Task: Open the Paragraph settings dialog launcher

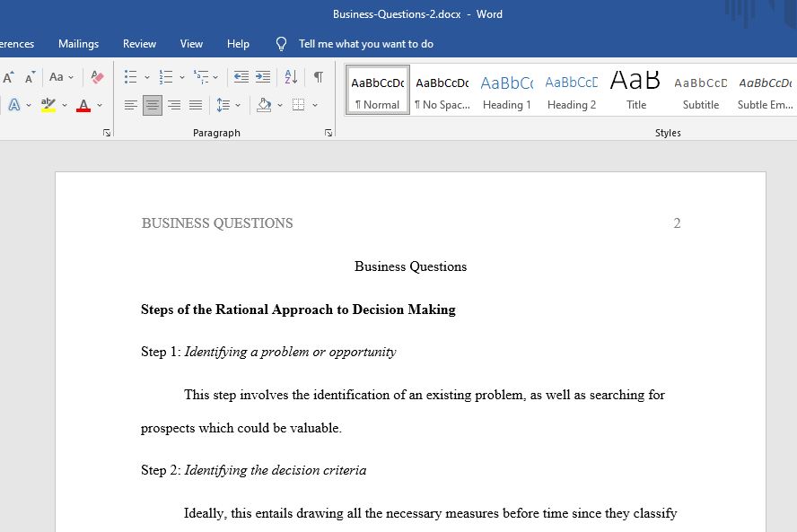Action: click(328, 133)
